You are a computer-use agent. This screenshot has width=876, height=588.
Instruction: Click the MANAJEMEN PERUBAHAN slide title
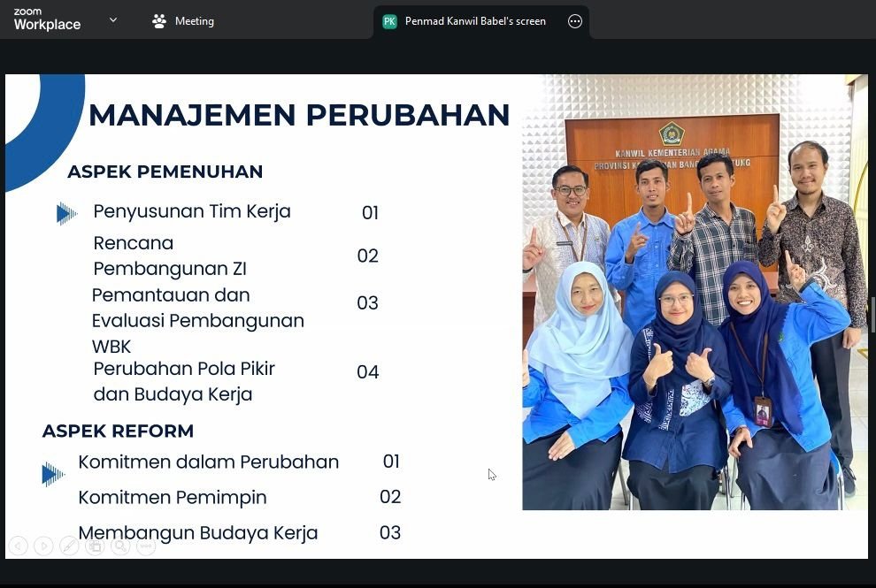click(x=299, y=115)
